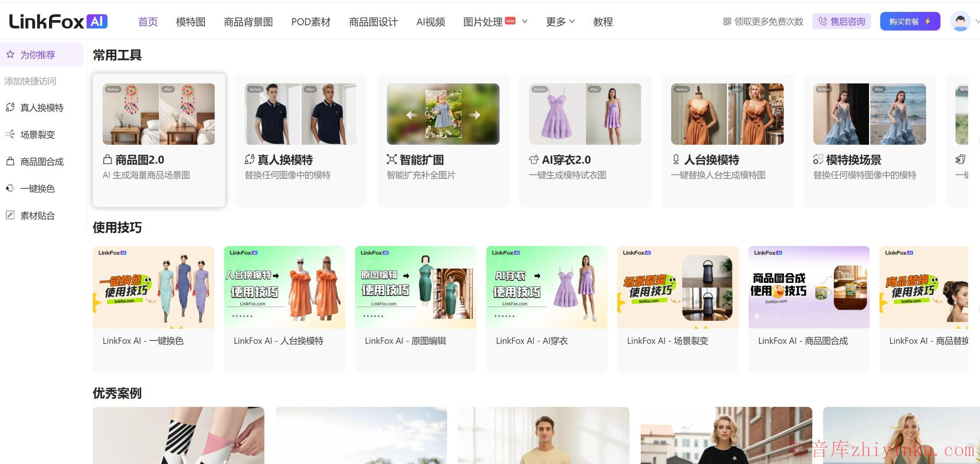Image resolution: width=980 pixels, height=464 pixels.
Task: Click the 场景裂变 sidebar icon
Action: click(10, 134)
